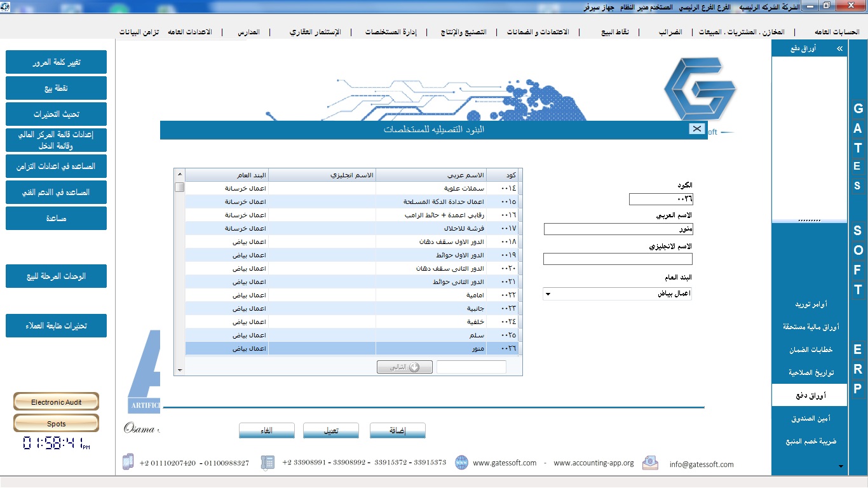Click the desk telephone icon in footer
The width and height of the screenshot is (868, 488).
pos(268,463)
